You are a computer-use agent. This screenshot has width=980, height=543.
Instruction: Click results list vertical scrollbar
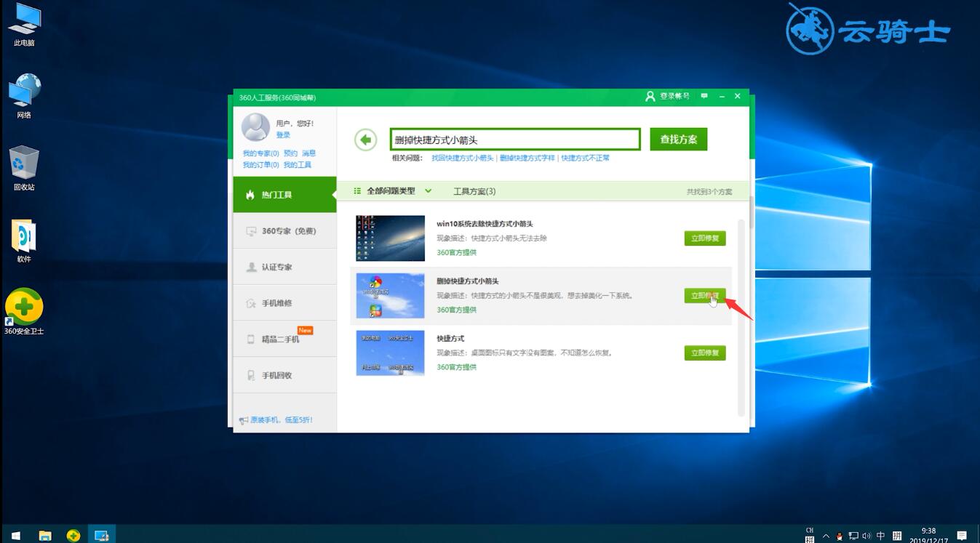[741, 317]
